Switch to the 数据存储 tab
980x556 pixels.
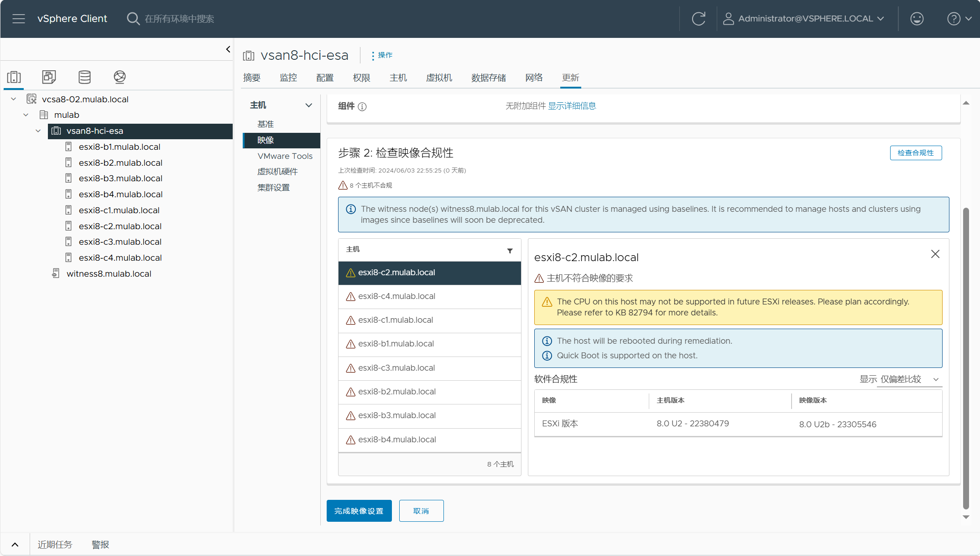click(x=489, y=78)
